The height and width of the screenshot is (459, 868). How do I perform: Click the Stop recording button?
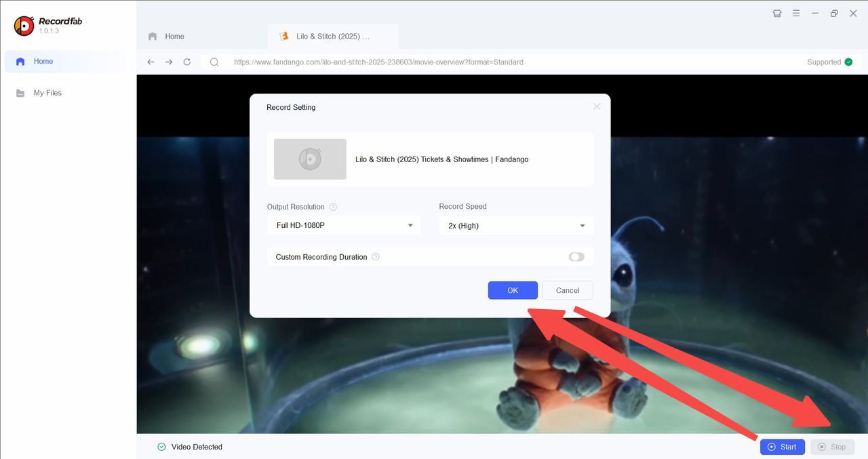[x=833, y=447]
